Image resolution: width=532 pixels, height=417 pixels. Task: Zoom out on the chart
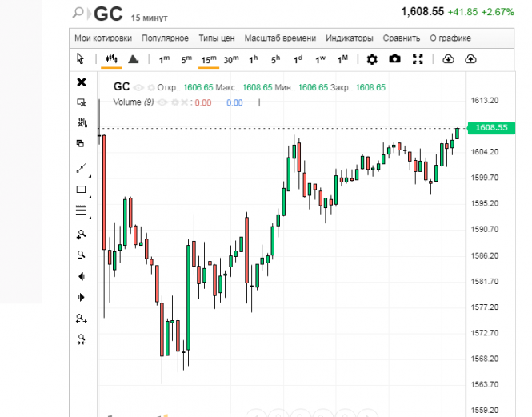point(81,255)
